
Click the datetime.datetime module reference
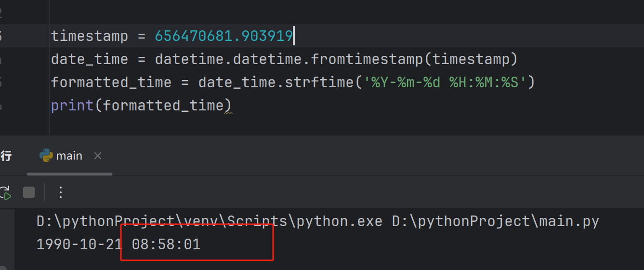230,59
